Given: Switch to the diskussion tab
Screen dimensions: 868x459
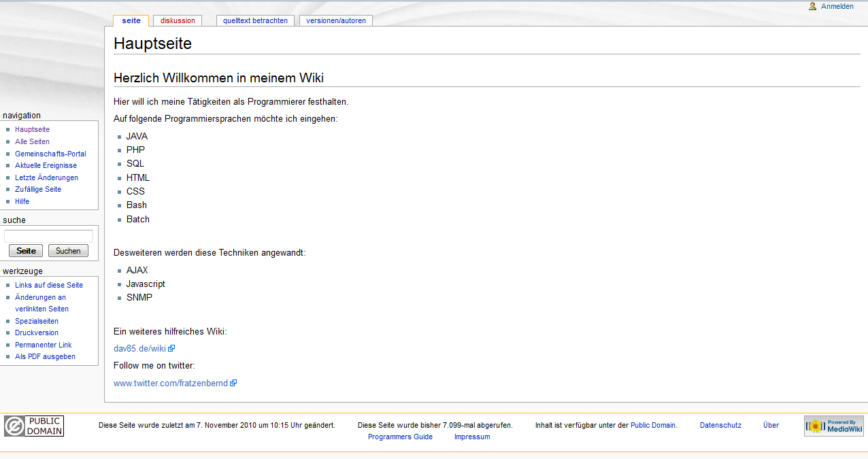Looking at the screenshot, I should (x=178, y=20).
